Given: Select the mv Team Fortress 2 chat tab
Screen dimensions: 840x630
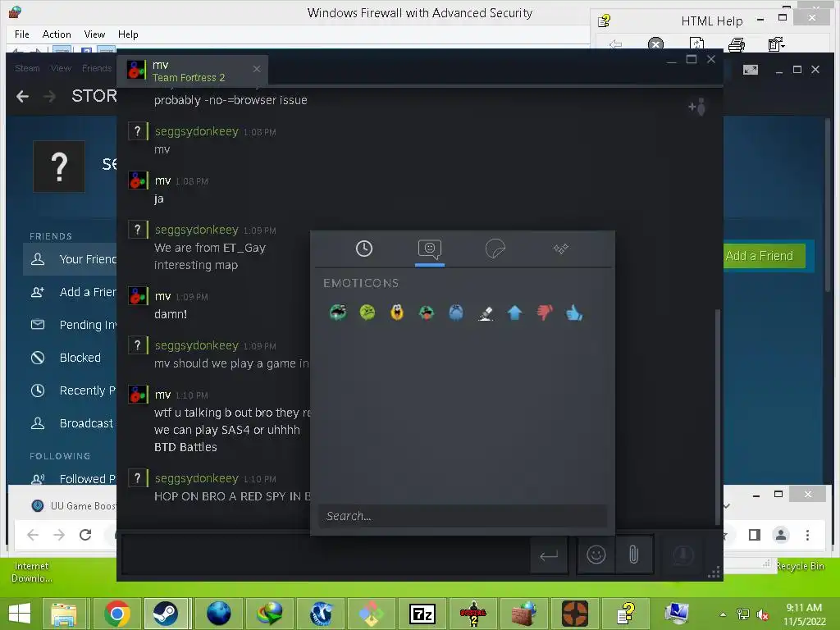Looking at the screenshot, I should [192, 71].
